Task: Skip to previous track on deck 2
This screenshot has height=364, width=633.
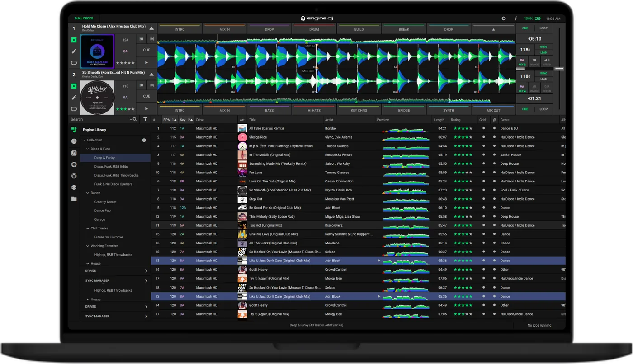Action: (x=141, y=85)
